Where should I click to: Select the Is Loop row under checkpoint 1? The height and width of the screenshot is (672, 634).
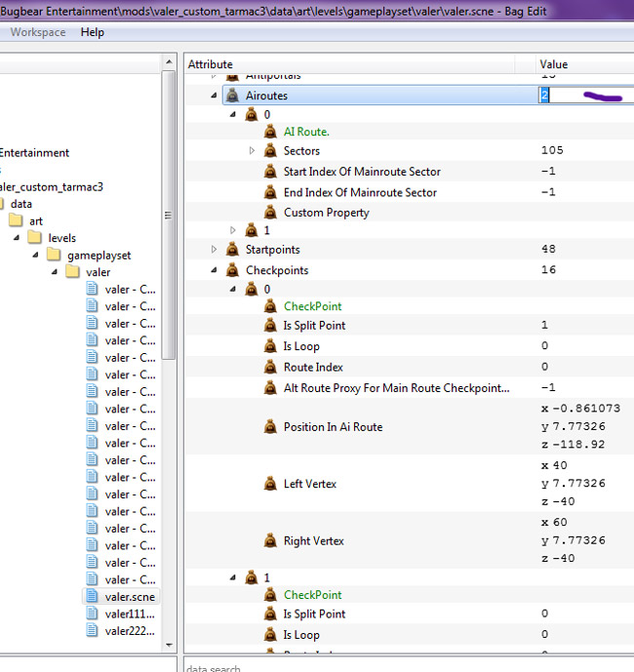click(410, 634)
